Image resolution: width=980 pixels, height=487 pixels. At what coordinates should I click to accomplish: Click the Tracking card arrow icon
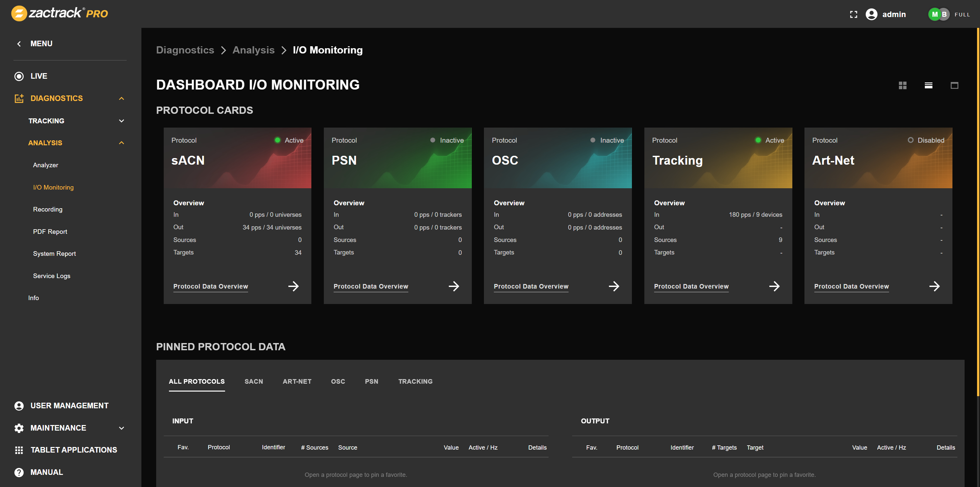click(774, 286)
